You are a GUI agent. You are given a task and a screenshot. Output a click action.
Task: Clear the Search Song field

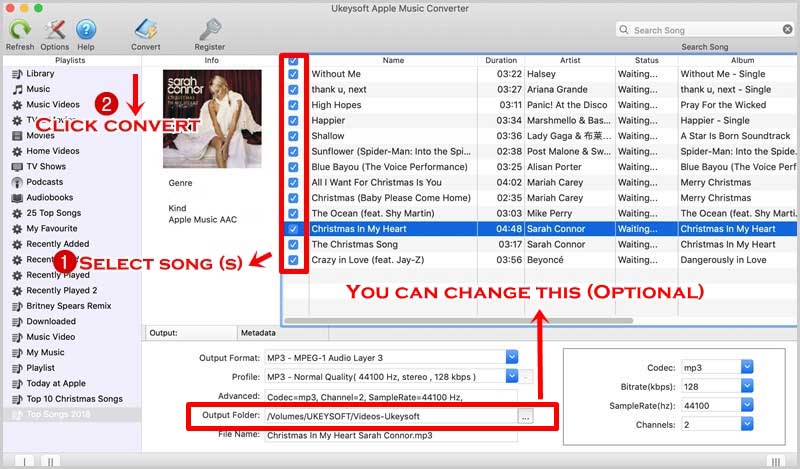(787, 30)
